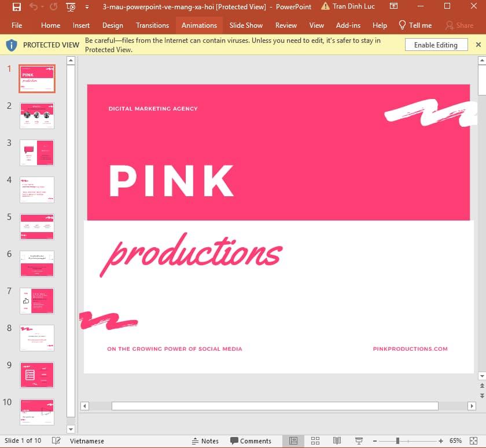Open the Design ribbon tab
The width and height of the screenshot is (486, 448).
(x=112, y=25)
